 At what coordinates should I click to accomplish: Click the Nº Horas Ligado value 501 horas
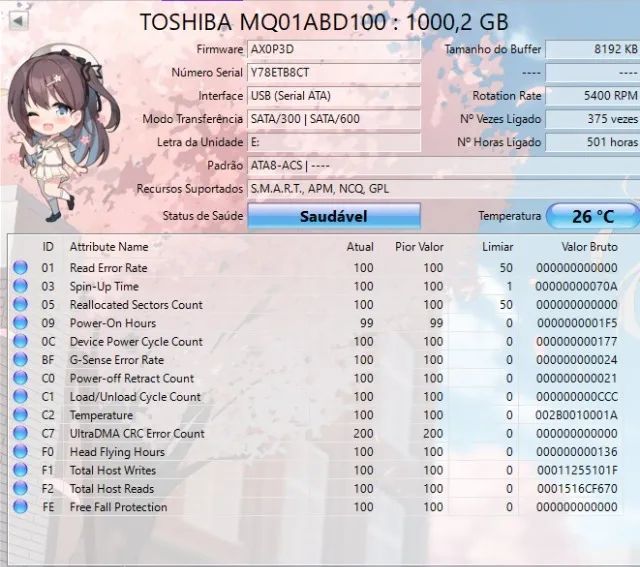(x=593, y=142)
